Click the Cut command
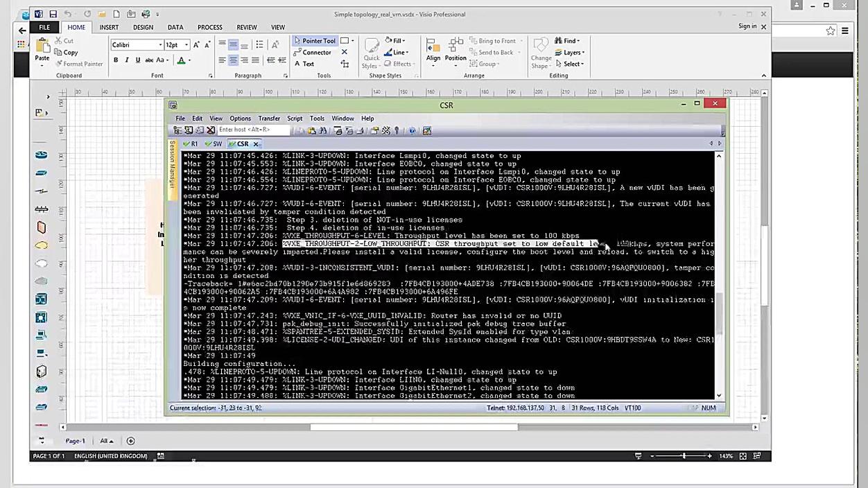Image resolution: width=868 pixels, height=488 pixels. 64,41
